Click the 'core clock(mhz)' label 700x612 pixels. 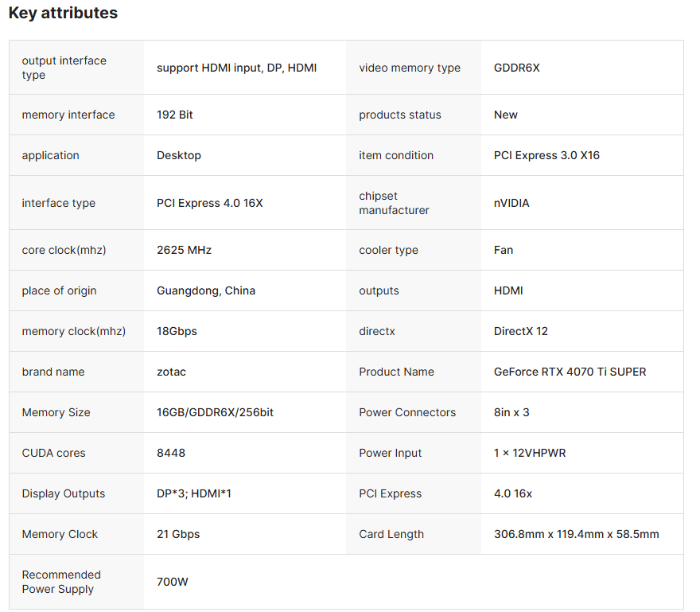[64, 250]
